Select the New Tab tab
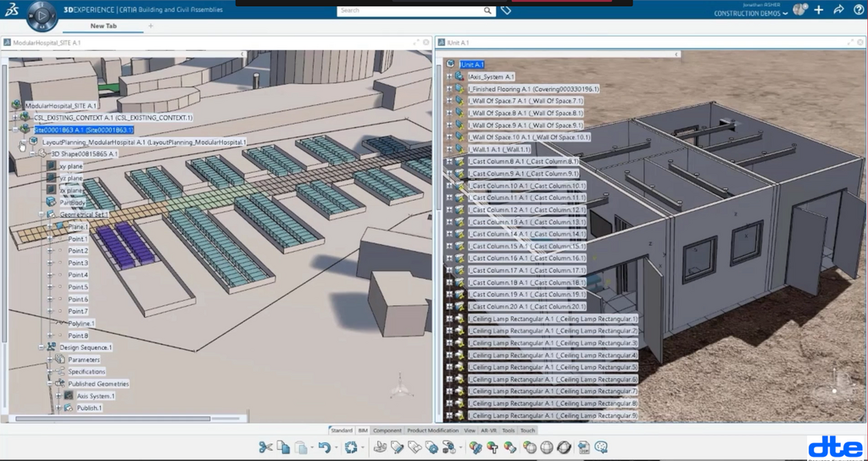The width and height of the screenshot is (868, 461). pos(103,26)
